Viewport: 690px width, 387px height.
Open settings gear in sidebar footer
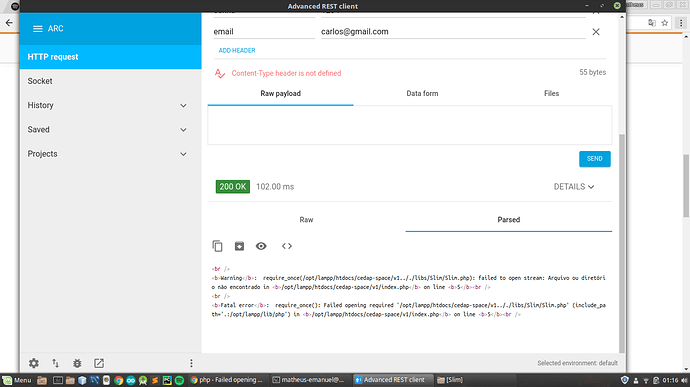click(34, 363)
